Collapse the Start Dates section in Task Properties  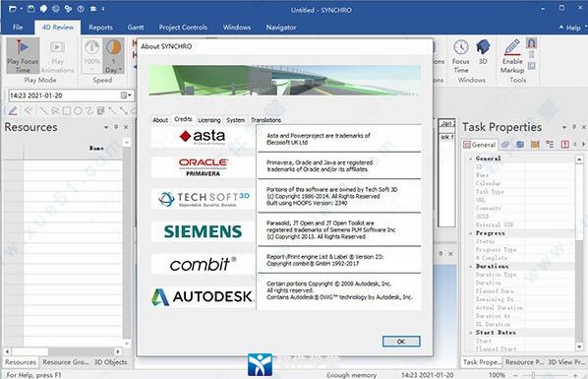[470, 333]
